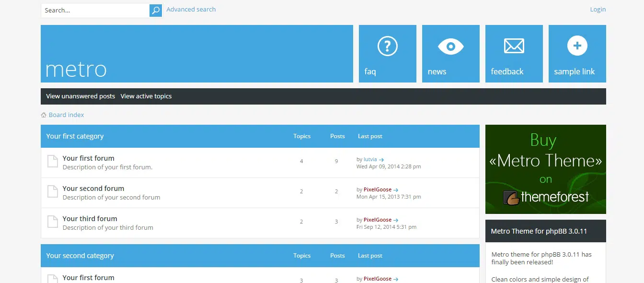
Task: Open Your third forum title
Action: click(90, 219)
